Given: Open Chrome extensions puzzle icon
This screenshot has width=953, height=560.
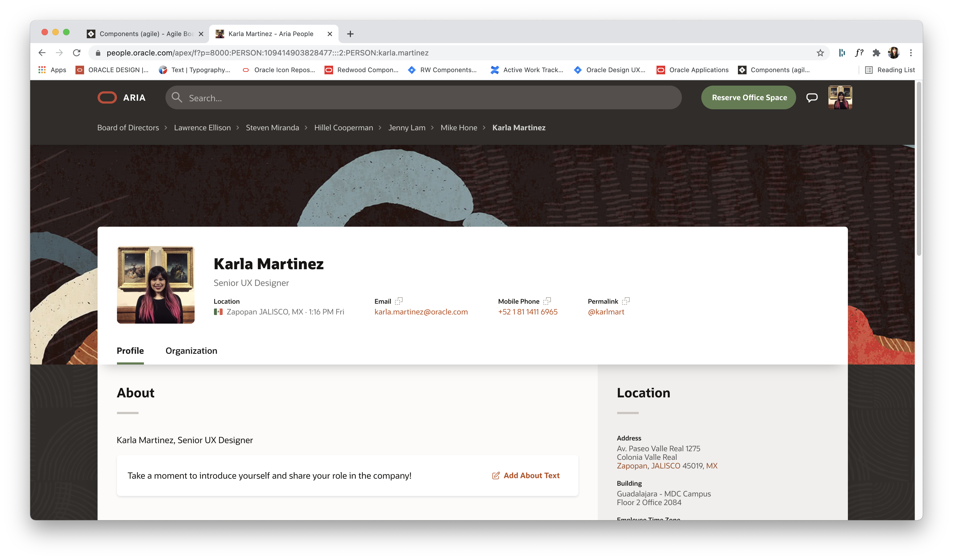Looking at the screenshot, I should coord(876,53).
